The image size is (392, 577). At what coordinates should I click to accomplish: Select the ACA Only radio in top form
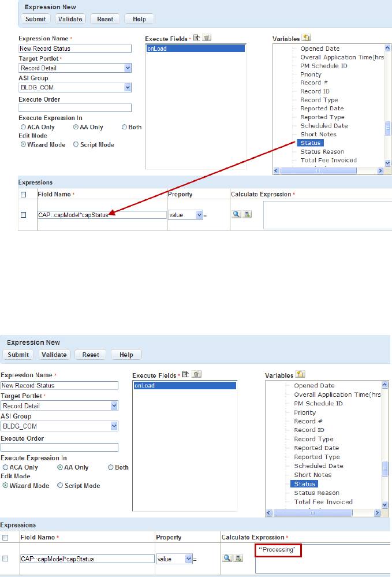click(x=23, y=127)
